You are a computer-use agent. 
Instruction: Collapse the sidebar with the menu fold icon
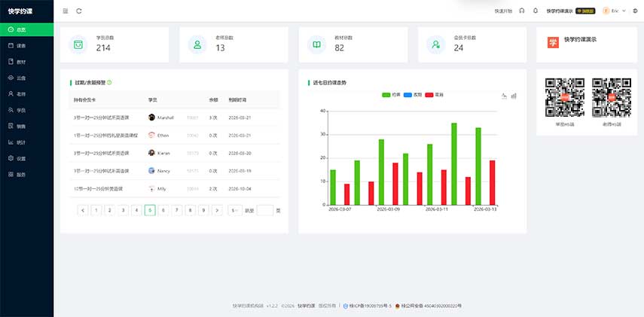[x=66, y=11]
